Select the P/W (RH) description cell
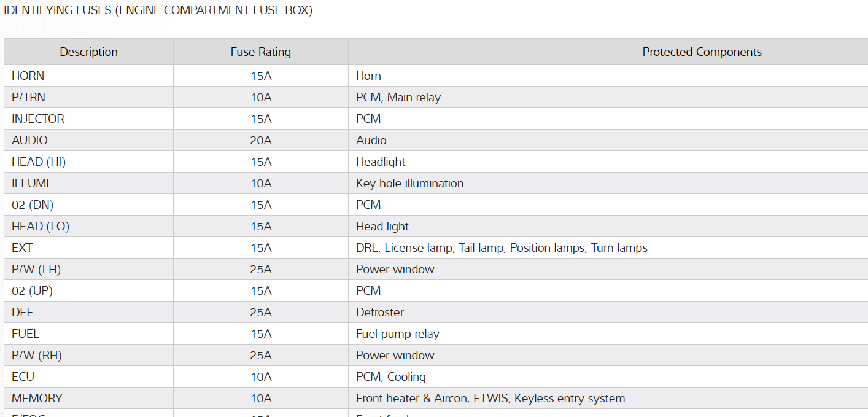Screen dimensions: 868x417 37,356
